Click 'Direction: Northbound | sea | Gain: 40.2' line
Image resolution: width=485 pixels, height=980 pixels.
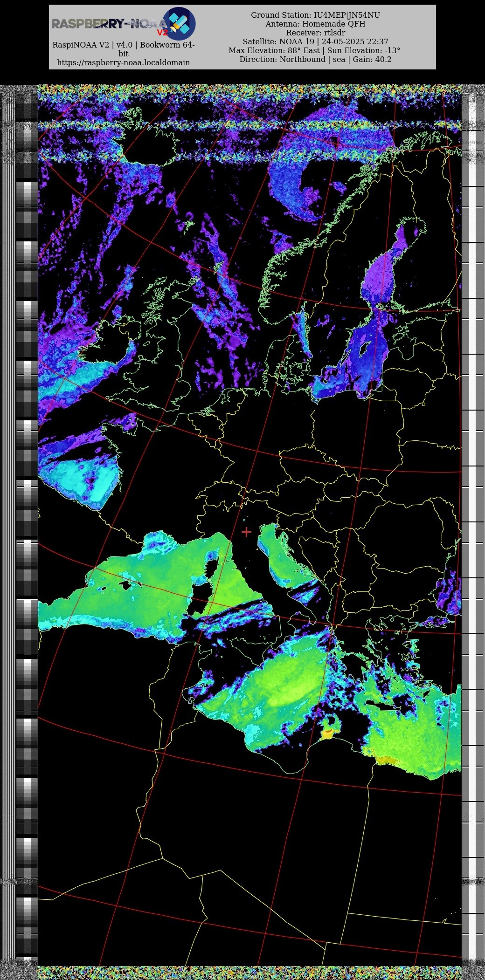316,59
